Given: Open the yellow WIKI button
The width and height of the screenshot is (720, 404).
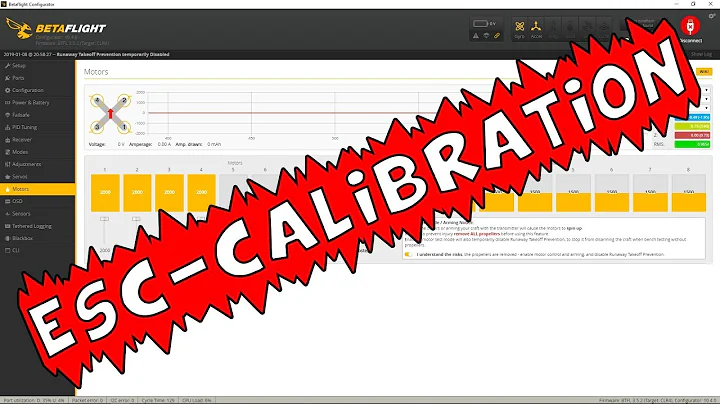Looking at the screenshot, I should (704, 72).
